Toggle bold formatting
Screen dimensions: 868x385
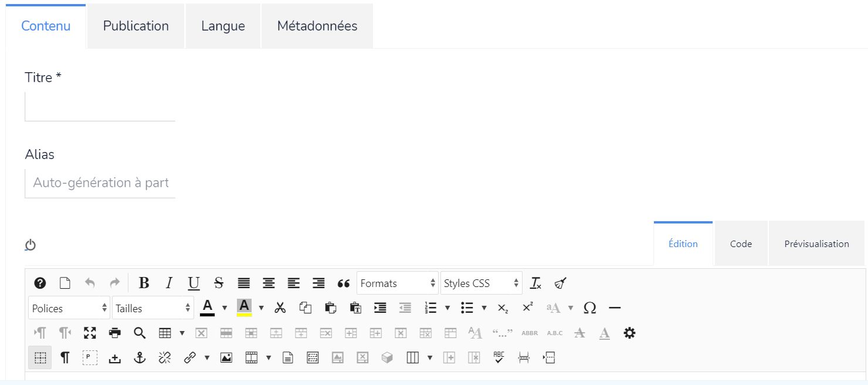tap(144, 283)
